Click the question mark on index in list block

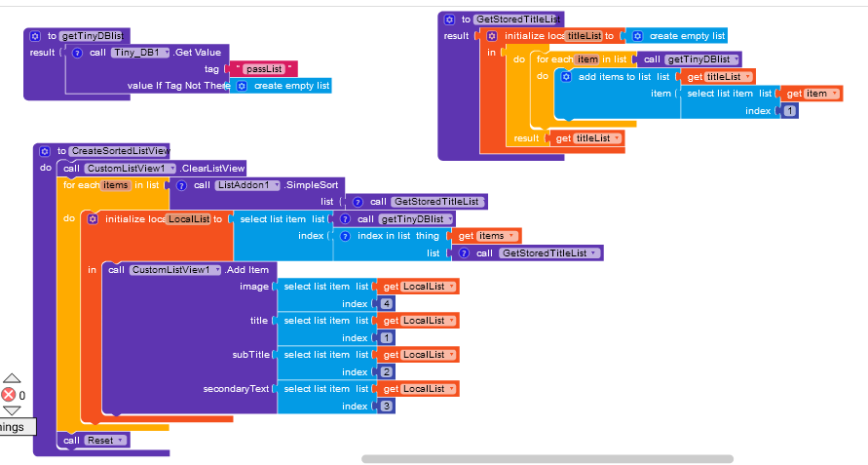coord(345,236)
